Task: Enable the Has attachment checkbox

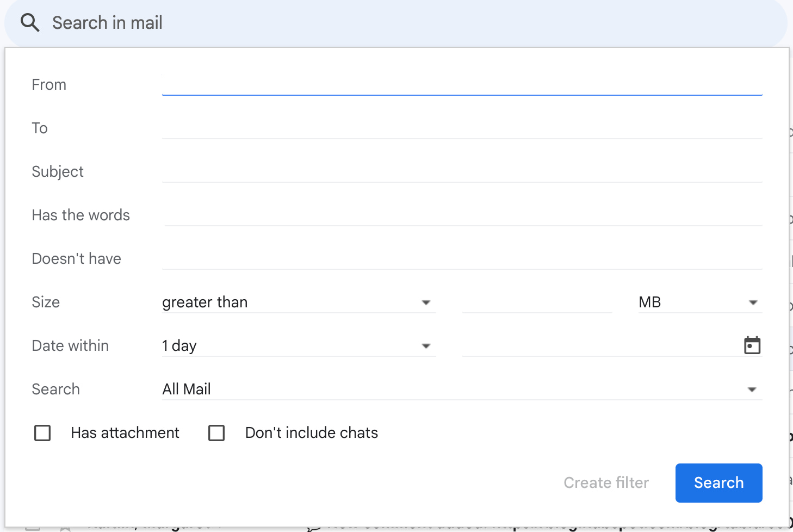Action: click(x=42, y=433)
